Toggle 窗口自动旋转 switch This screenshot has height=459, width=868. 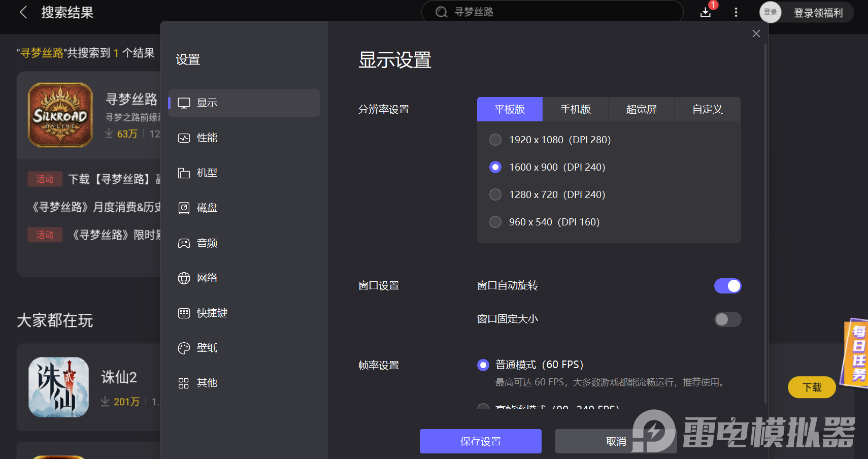click(728, 286)
